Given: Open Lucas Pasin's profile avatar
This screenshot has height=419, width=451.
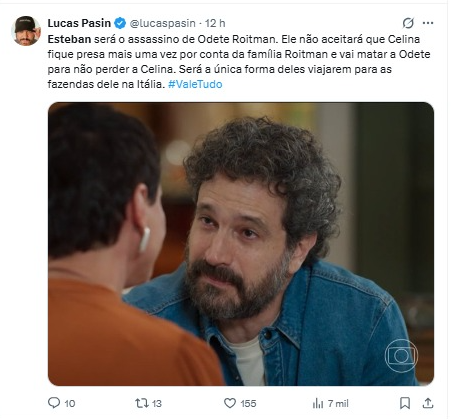Looking at the screenshot, I should click(x=26, y=30).
